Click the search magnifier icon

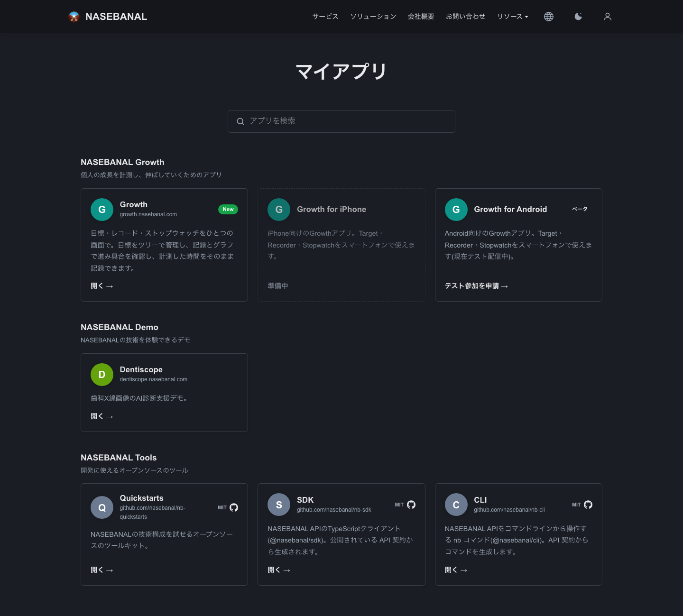(x=240, y=121)
